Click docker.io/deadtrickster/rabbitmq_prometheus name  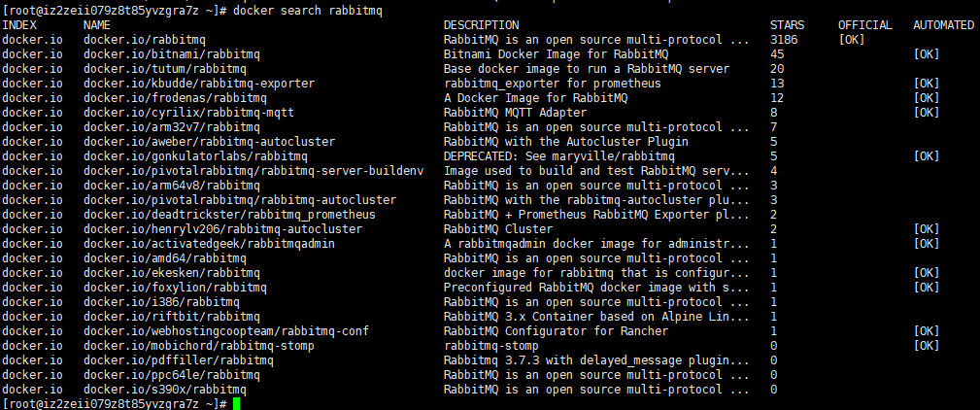coord(229,215)
